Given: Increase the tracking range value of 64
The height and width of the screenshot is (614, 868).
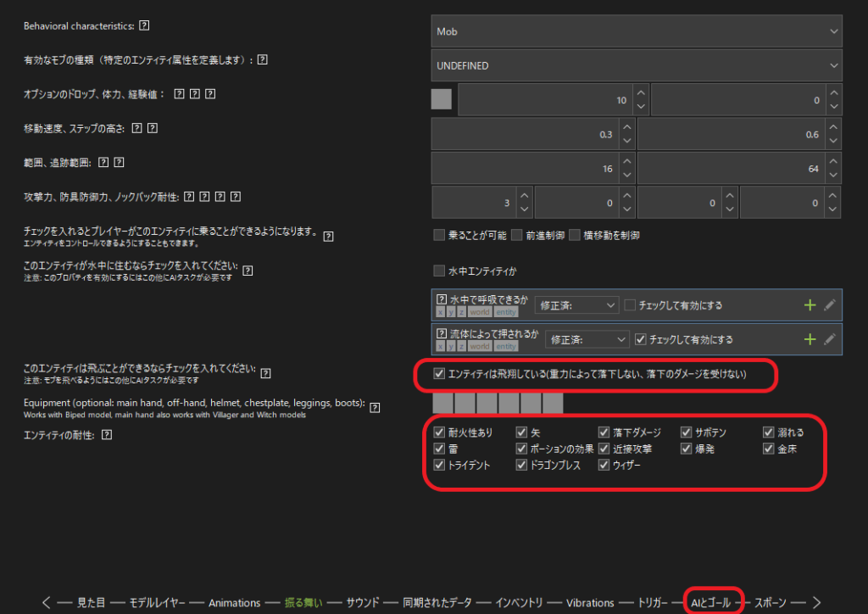Looking at the screenshot, I should pyautogui.click(x=835, y=163).
